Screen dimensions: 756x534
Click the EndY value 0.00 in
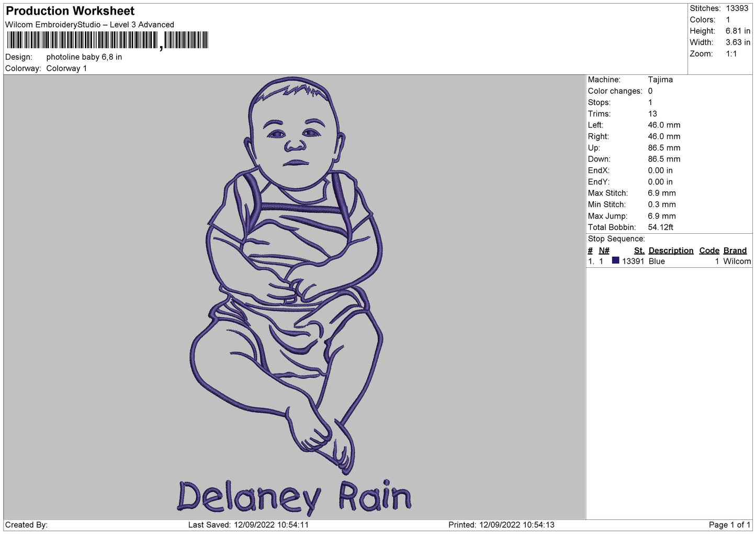click(660, 182)
